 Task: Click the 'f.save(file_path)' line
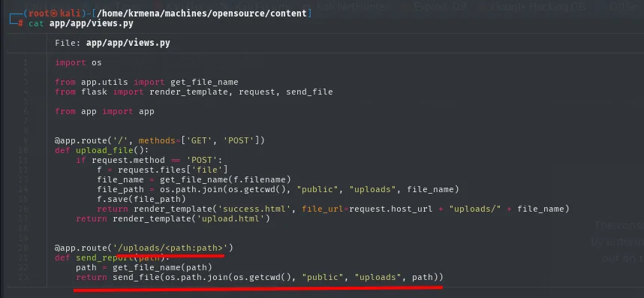point(141,199)
